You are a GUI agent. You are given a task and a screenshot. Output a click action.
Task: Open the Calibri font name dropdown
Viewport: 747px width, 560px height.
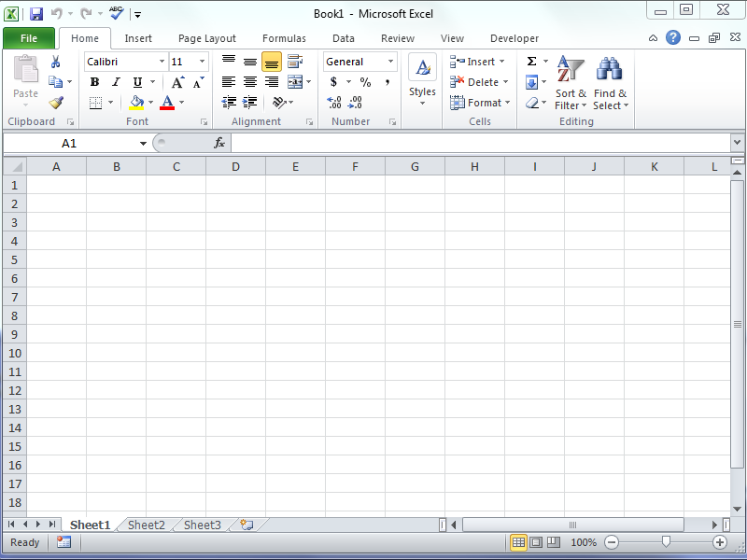click(162, 62)
